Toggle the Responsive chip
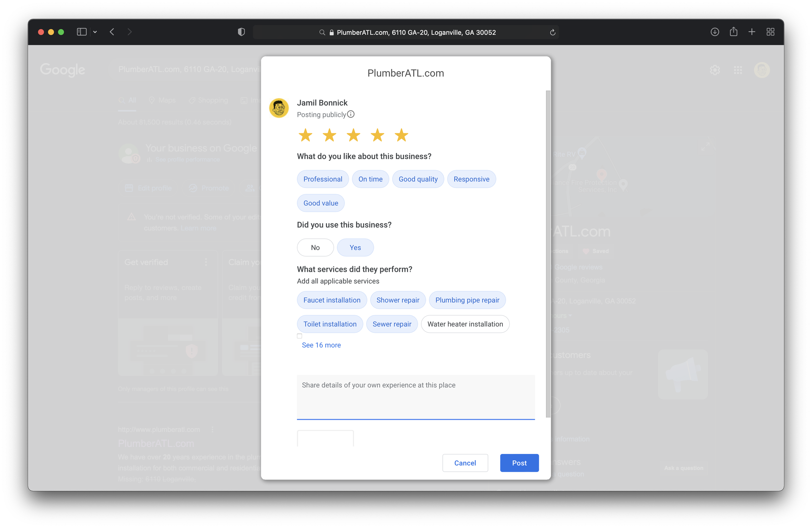Viewport: 812px width, 528px height. (471, 179)
